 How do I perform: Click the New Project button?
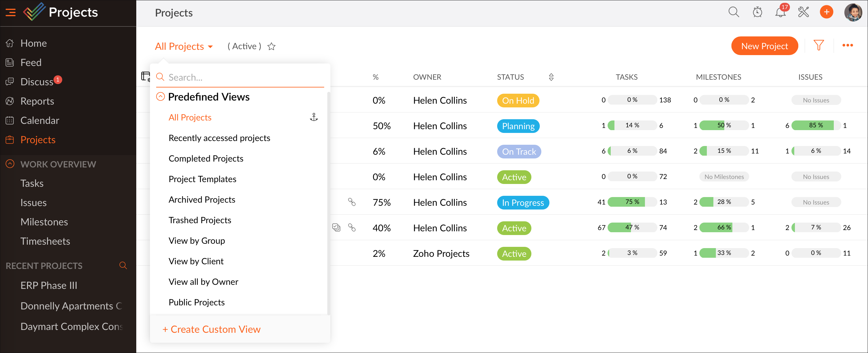tap(764, 46)
